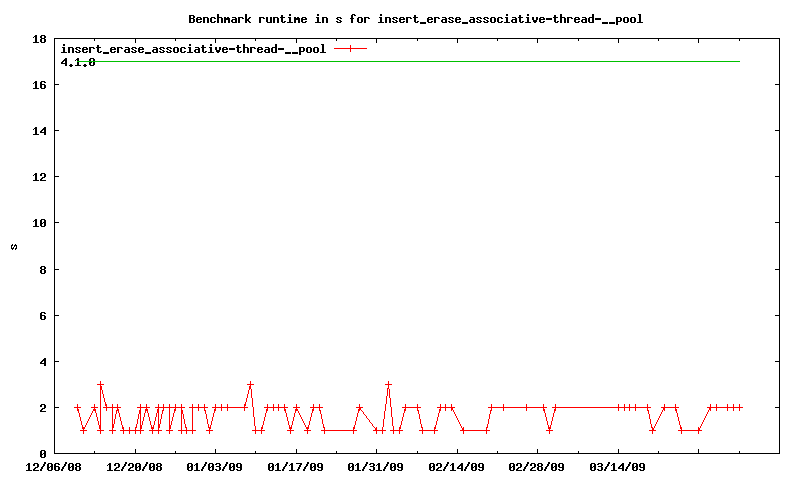Click the x-axis date label 01/17/09
The height and width of the screenshot is (480, 800).
(295, 466)
